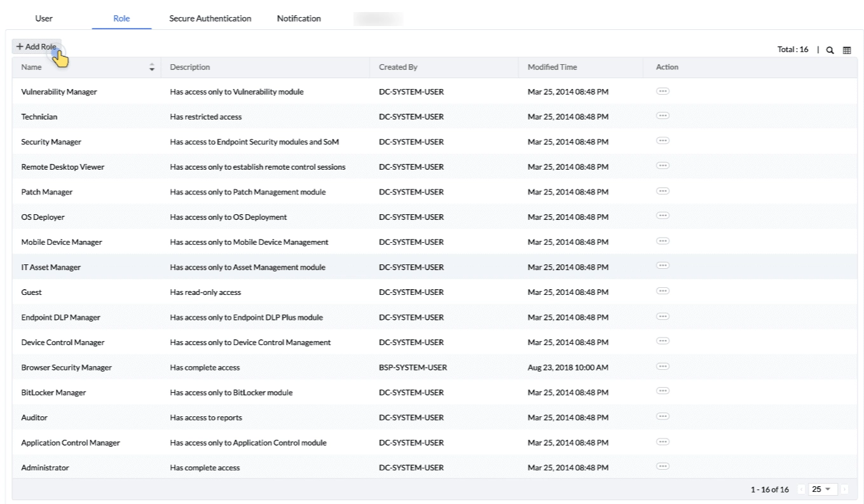Click the Aug 23, 2018 10:00 AM timestamp
The height and width of the screenshot is (504, 864).
(568, 368)
